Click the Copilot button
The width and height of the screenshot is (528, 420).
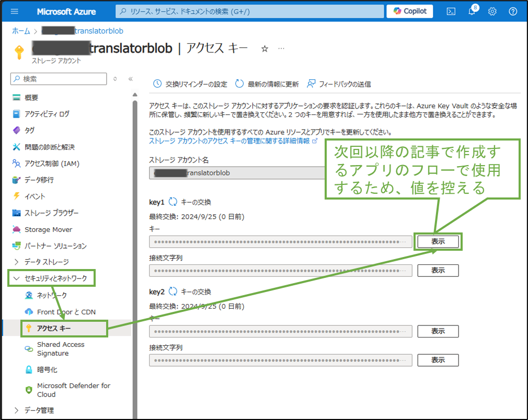tap(410, 11)
